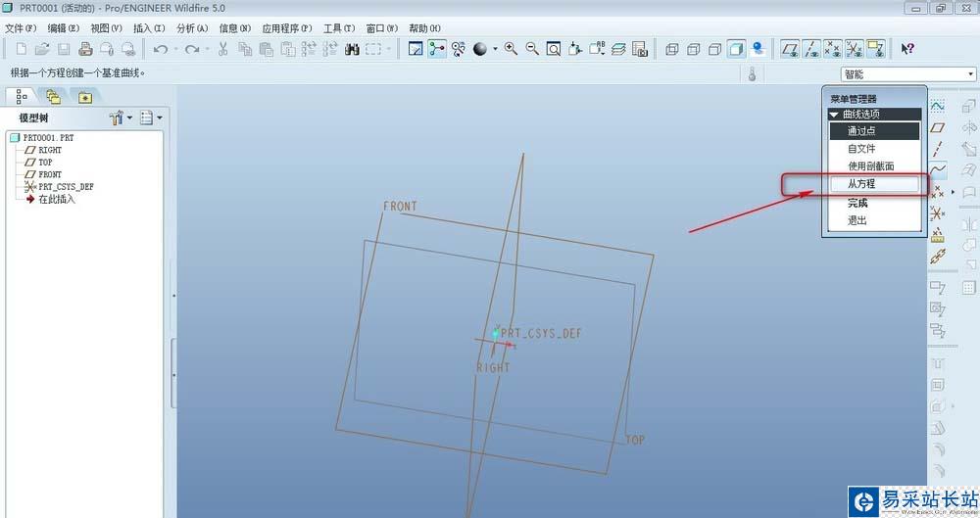
Task: Toggle datum axes display
Action: [x=811, y=49]
